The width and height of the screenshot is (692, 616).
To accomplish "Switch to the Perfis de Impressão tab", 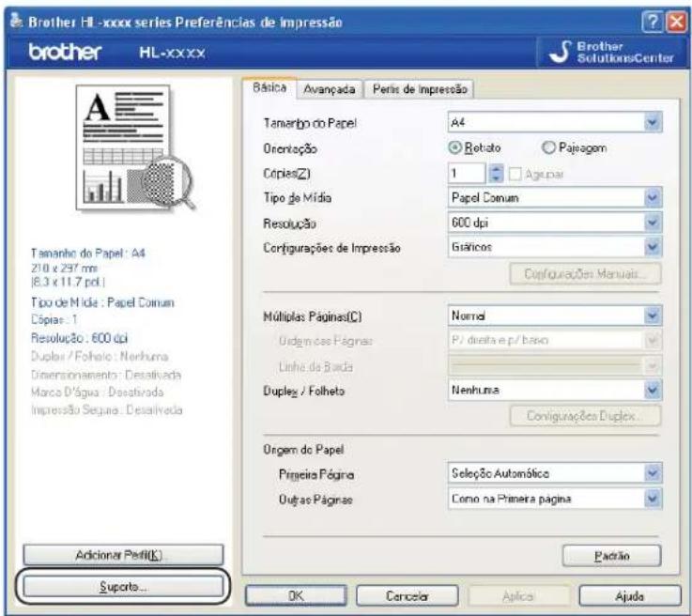I will click(420, 89).
